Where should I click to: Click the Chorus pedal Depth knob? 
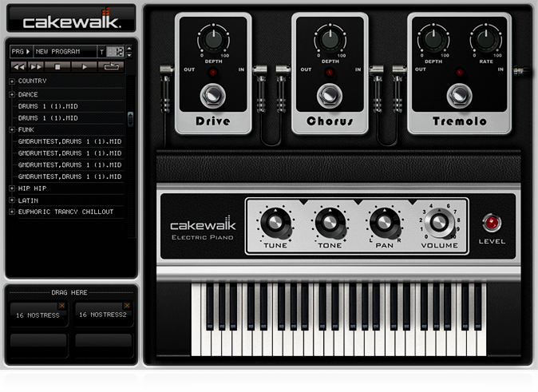[330, 40]
